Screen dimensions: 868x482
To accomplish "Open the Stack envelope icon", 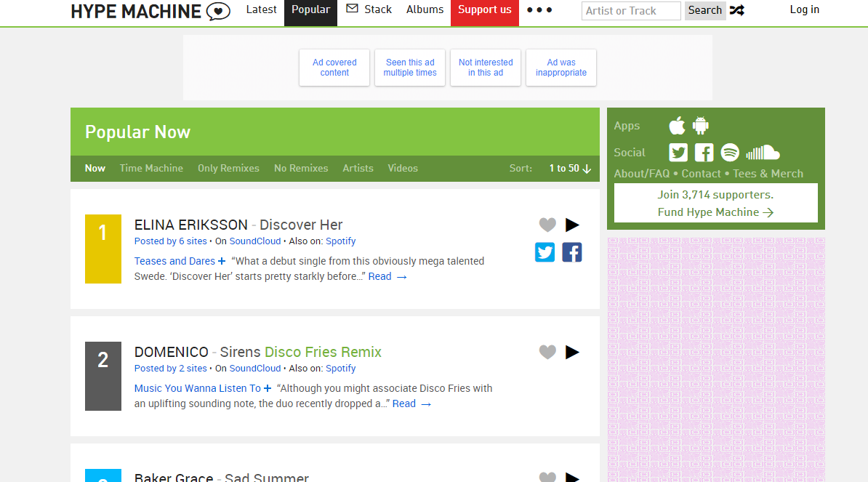I will [352, 8].
